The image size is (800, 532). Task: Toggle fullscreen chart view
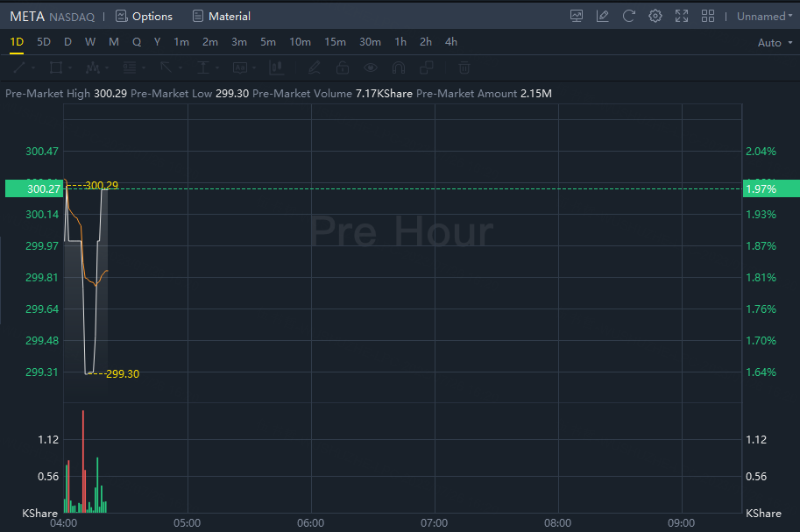coord(682,17)
